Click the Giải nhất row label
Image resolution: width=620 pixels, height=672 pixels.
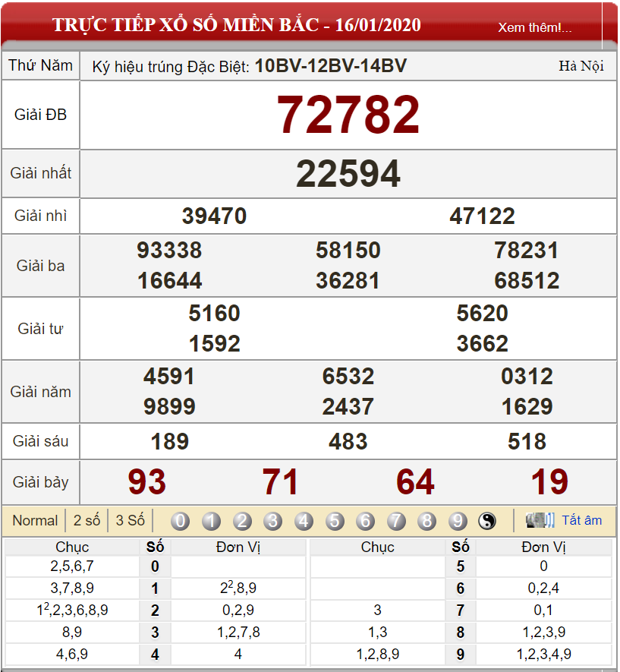pyautogui.click(x=41, y=173)
